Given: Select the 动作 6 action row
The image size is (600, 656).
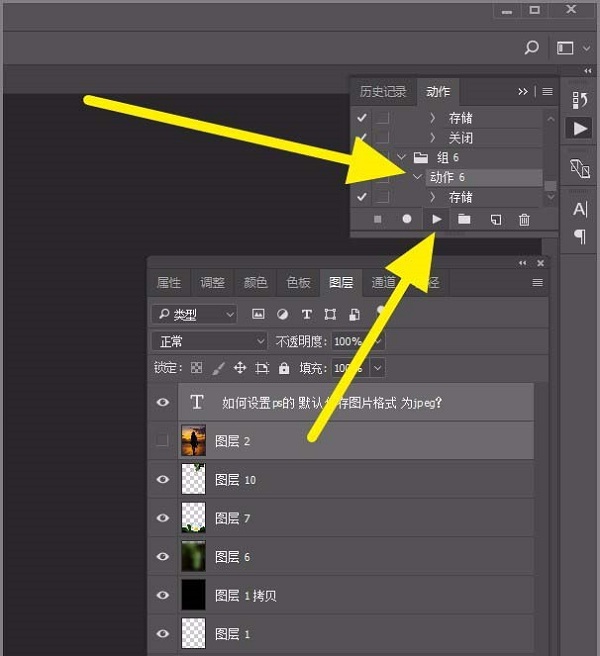Looking at the screenshot, I should pos(483,177).
